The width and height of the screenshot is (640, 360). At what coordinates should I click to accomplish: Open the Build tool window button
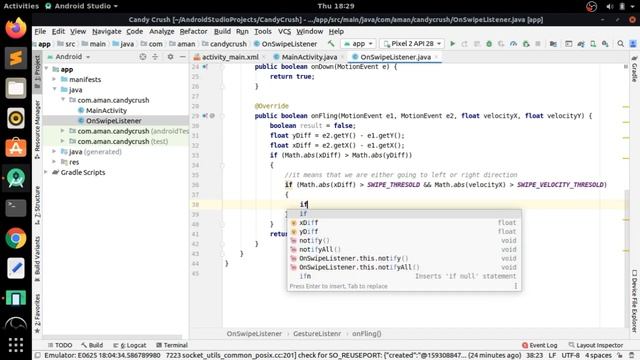point(92,345)
